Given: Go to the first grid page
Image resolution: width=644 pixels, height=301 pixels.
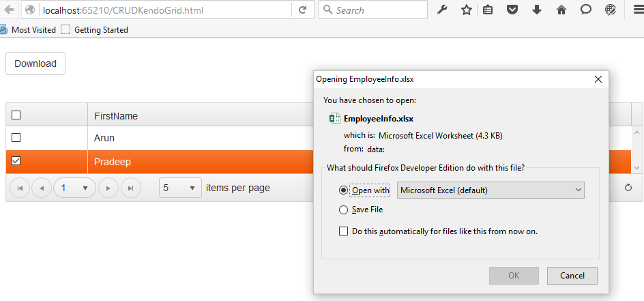Looking at the screenshot, I should click(x=20, y=188).
